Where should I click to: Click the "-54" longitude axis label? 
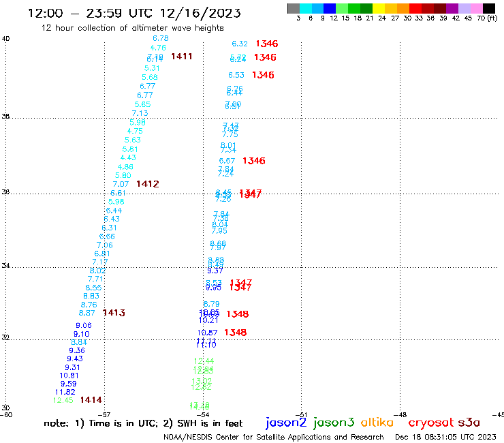point(203,415)
